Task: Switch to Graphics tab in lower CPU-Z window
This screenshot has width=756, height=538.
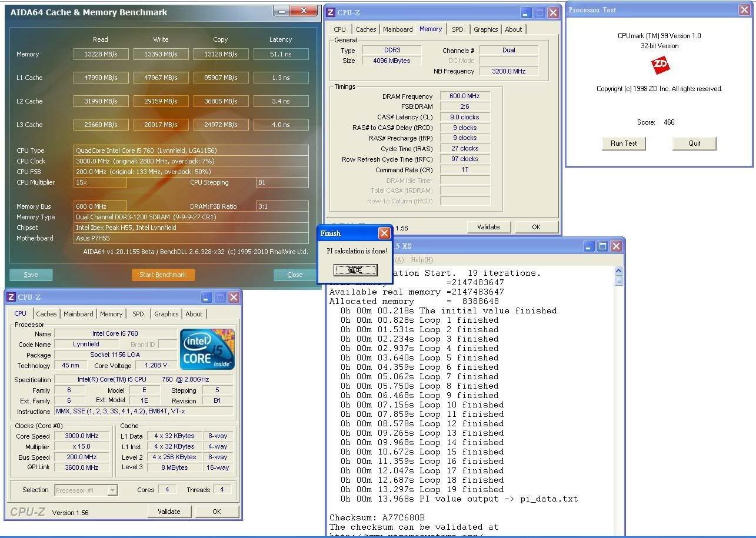Action: pos(166,314)
